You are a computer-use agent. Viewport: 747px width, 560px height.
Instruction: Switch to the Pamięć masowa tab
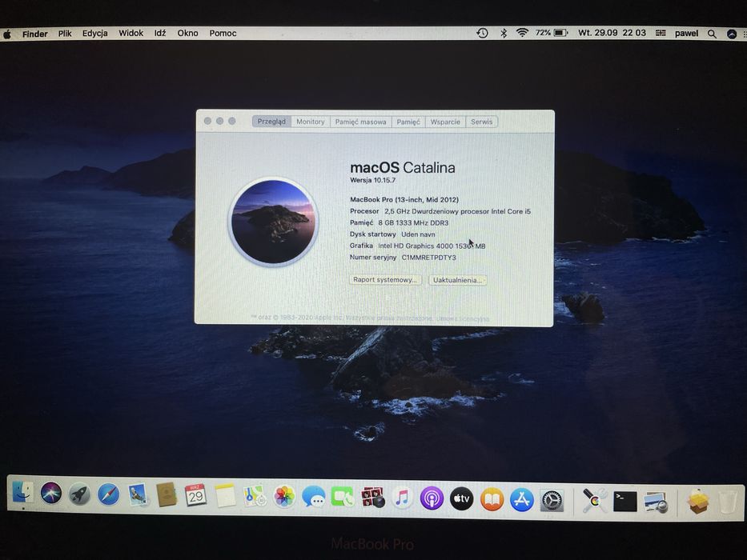(x=360, y=122)
